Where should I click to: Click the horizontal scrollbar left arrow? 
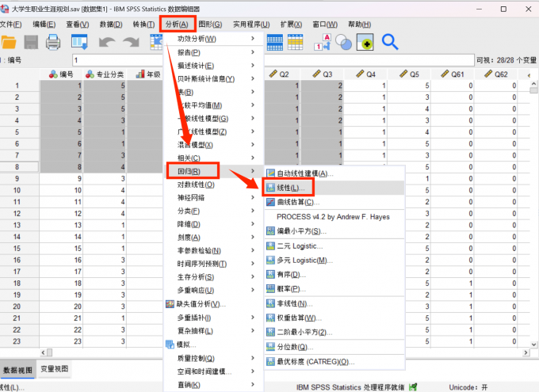[43, 352]
